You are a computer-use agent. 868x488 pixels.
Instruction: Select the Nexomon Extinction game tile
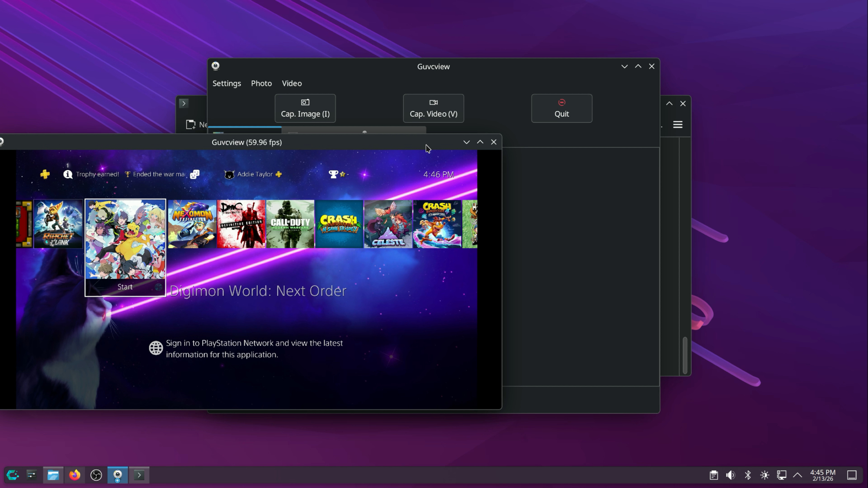coord(192,224)
